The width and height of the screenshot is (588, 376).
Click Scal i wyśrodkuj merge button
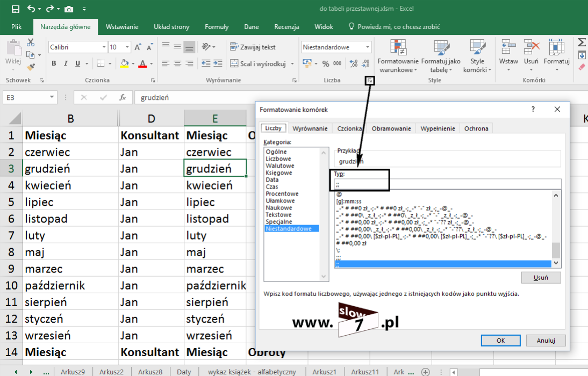[258, 64]
